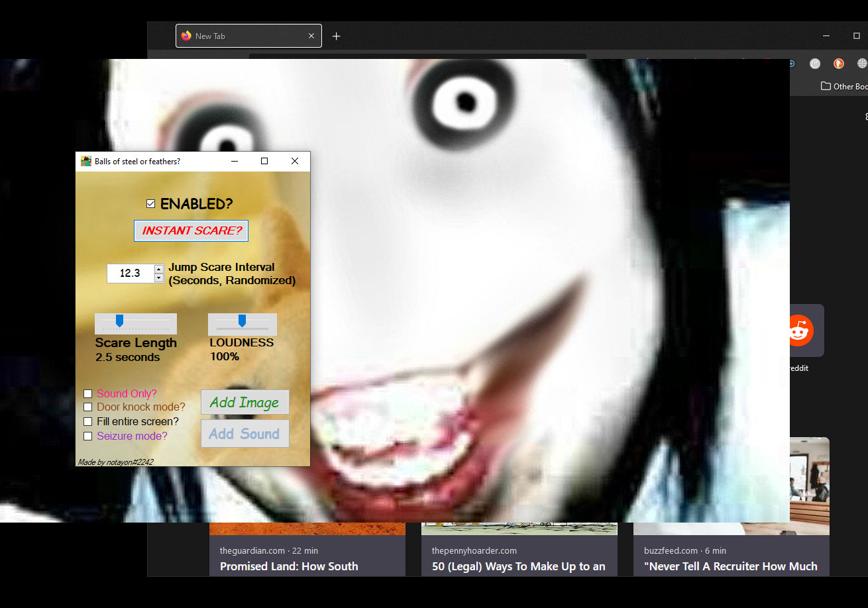Enable Sound Only? mode
The height and width of the screenshot is (608, 868).
coord(87,393)
